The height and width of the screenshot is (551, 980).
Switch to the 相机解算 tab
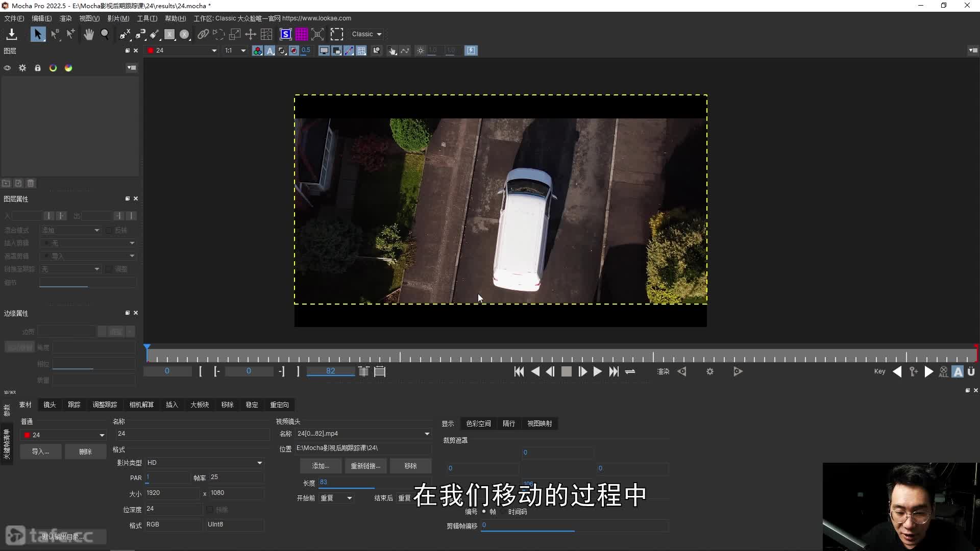(x=141, y=405)
